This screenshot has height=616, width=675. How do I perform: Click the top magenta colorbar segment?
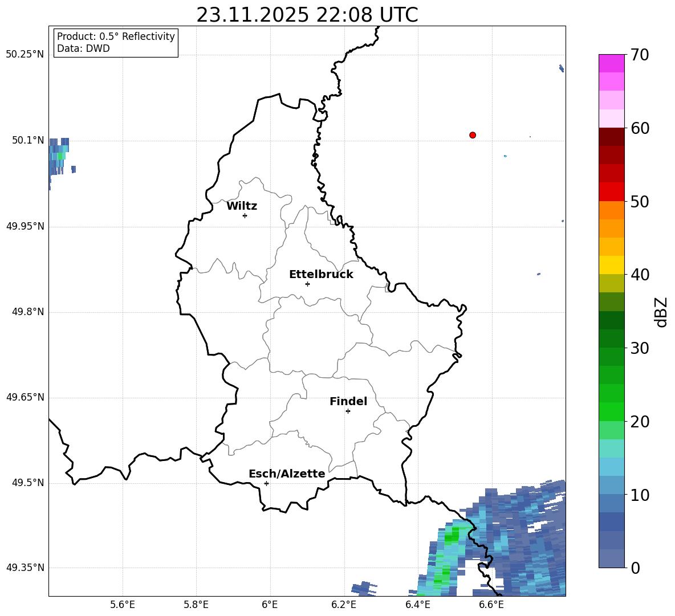pyautogui.click(x=611, y=63)
